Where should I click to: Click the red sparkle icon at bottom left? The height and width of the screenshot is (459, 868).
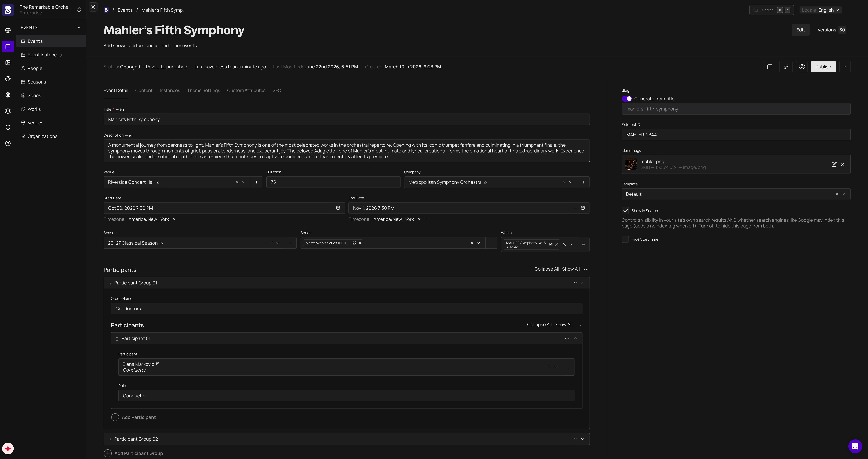pyautogui.click(x=8, y=449)
